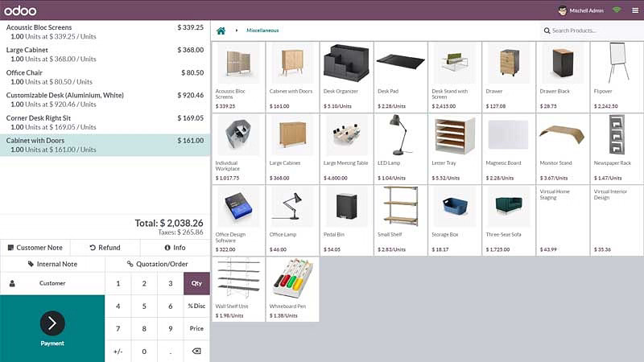Switch numpad to Price mode
Image resolution: width=644 pixels, height=362 pixels.
[196, 328]
